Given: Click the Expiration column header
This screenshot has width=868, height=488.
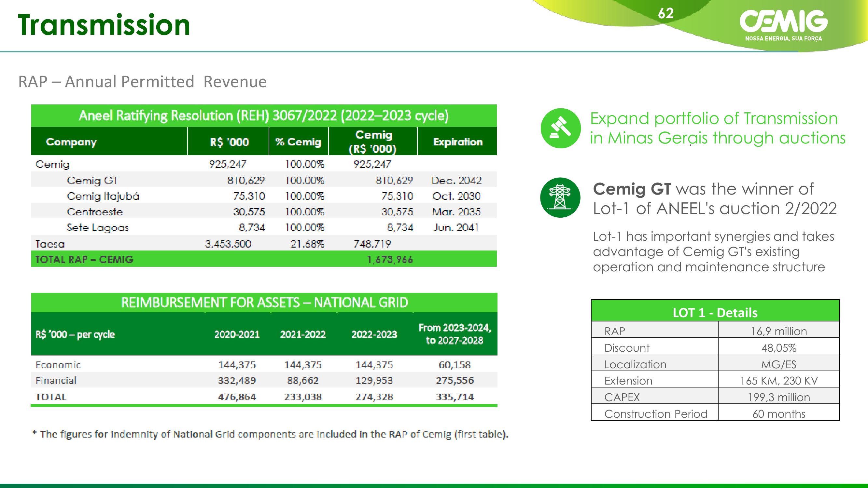Looking at the screenshot, I should click(457, 142).
